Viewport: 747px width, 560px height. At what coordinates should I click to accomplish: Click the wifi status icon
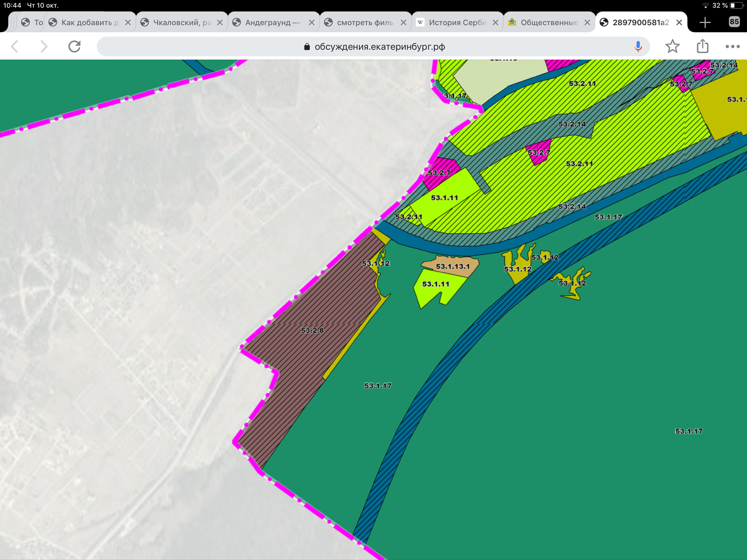tap(705, 5)
